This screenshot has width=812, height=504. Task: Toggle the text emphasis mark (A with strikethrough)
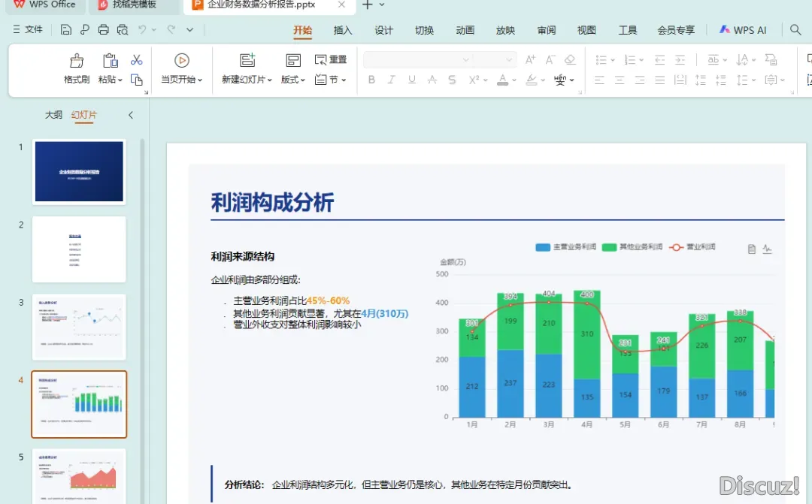tap(432, 80)
